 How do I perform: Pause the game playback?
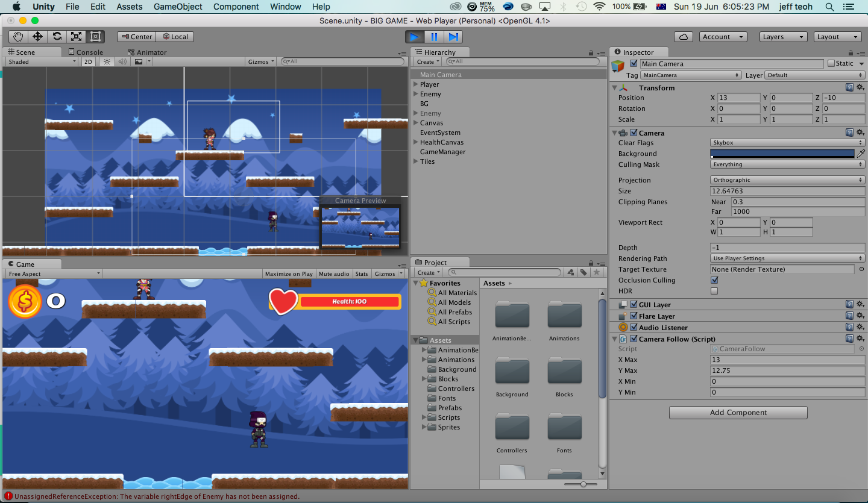(x=433, y=37)
